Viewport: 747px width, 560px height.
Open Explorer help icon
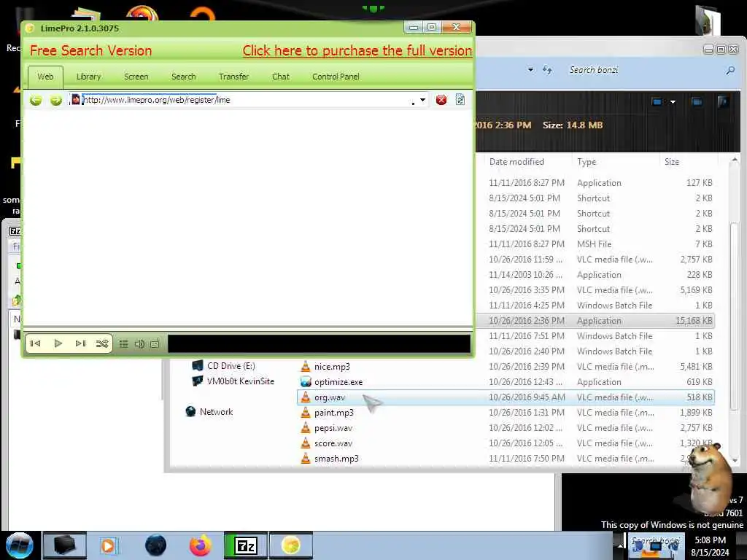point(723,101)
